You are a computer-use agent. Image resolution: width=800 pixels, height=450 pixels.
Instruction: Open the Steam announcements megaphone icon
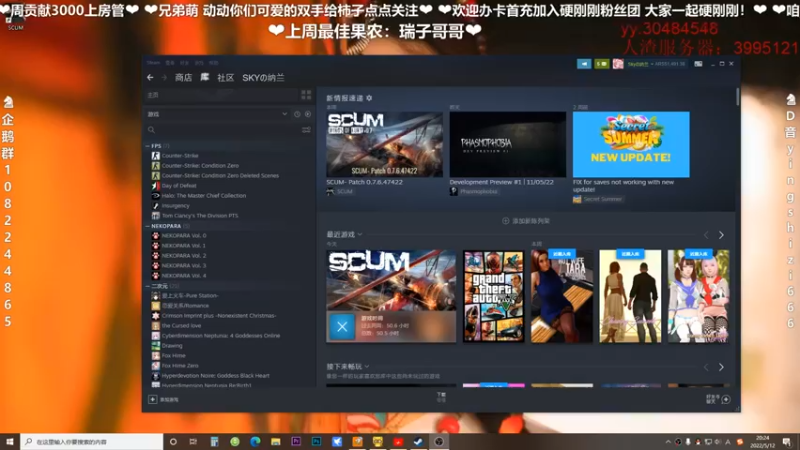[x=584, y=64]
